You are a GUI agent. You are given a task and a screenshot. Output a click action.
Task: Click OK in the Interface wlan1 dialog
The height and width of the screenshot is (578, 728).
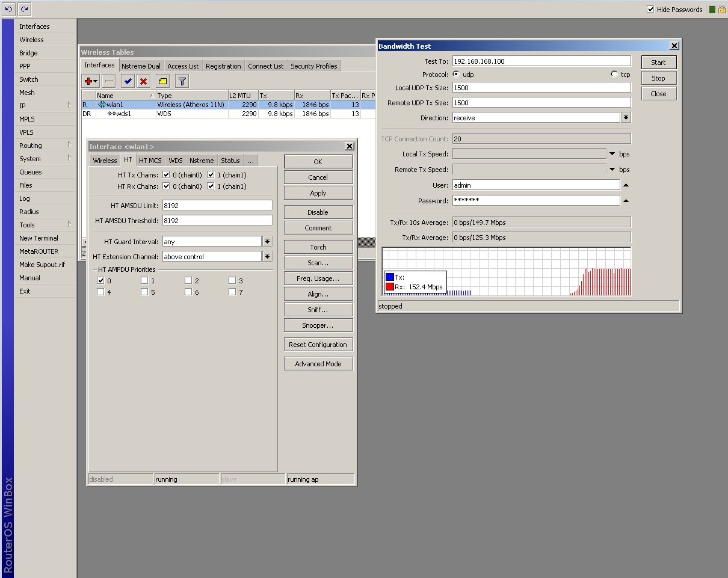point(318,162)
